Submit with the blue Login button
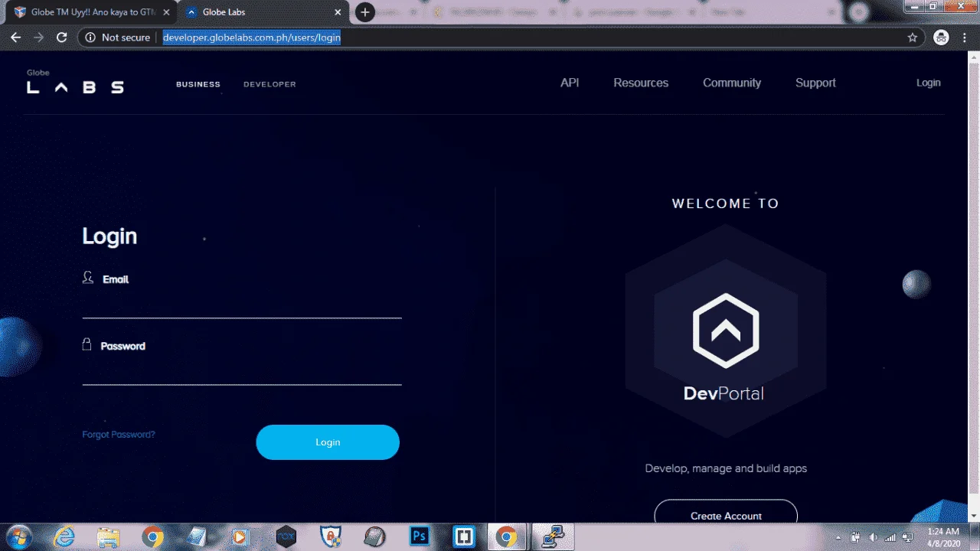The height and width of the screenshot is (551, 980). pos(328,442)
